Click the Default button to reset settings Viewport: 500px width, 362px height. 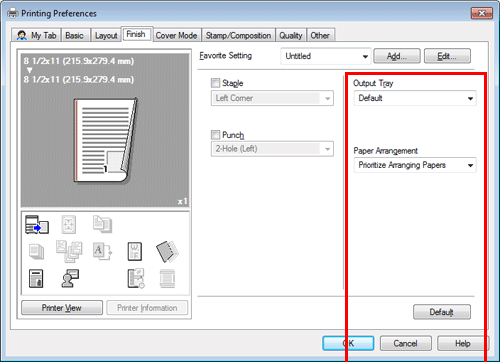[442, 312]
